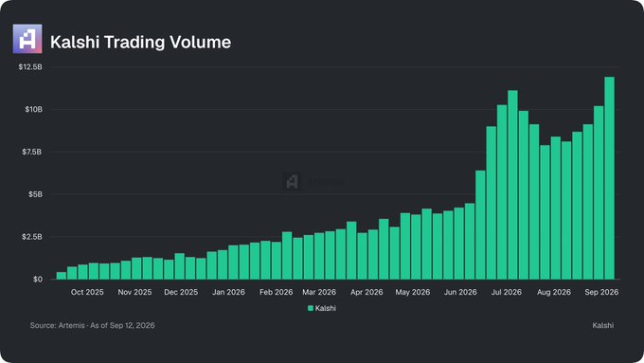Click the 'Source: Artemis · As of Sep 12, 2026' text

93,325
